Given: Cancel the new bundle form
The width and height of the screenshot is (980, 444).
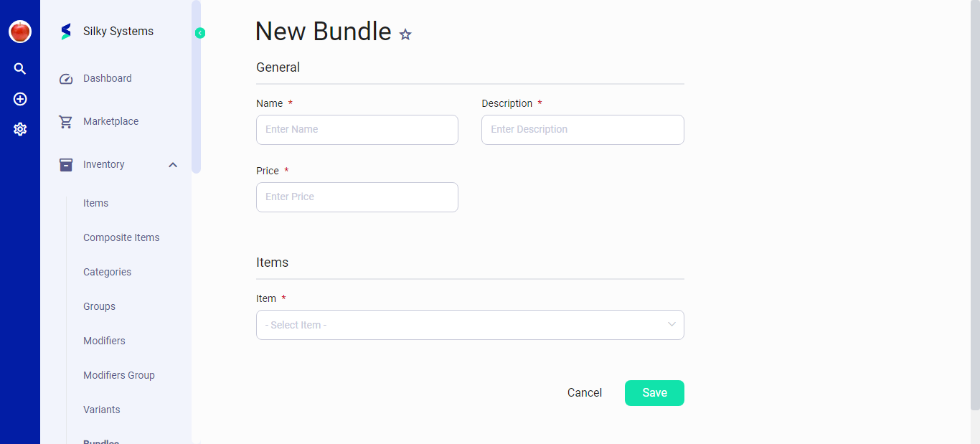Looking at the screenshot, I should [584, 392].
